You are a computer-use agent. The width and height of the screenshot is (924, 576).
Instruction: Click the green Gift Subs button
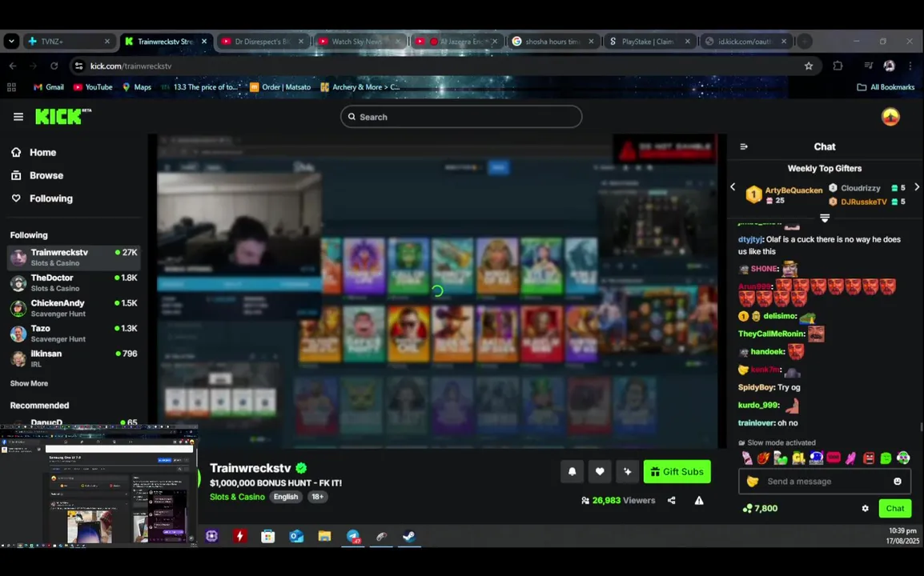point(677,472)
